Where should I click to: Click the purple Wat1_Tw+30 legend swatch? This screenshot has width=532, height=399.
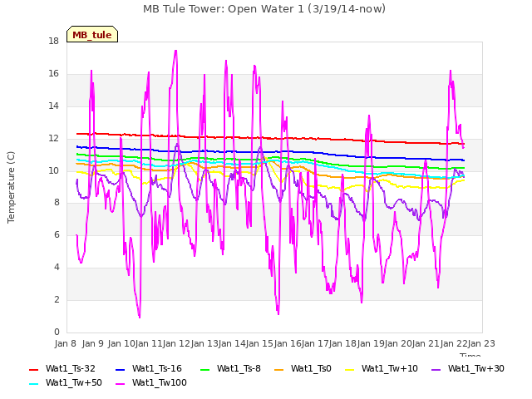coord(436,369)
